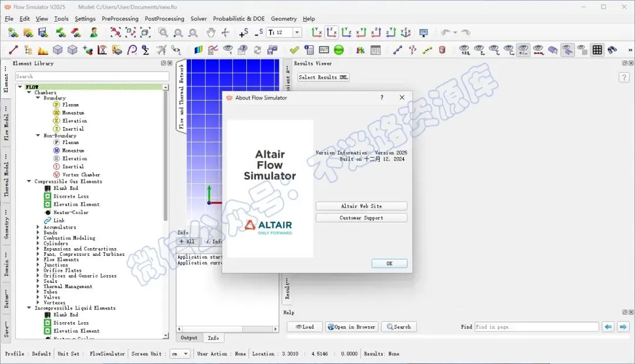The width and height of the screenshot is (635, 364).
Task: Click the Open Model folder icon
Action: tap(28, 32)
